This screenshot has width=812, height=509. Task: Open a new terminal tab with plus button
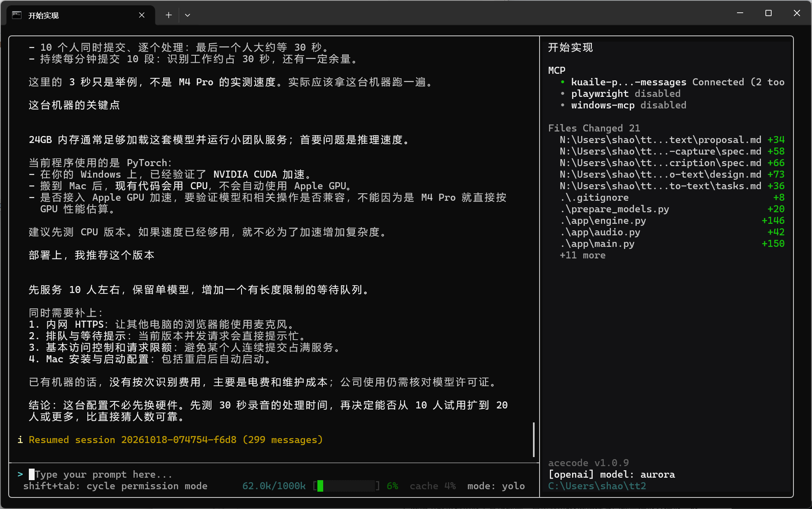pyautogui.click(x=169, y=15)
